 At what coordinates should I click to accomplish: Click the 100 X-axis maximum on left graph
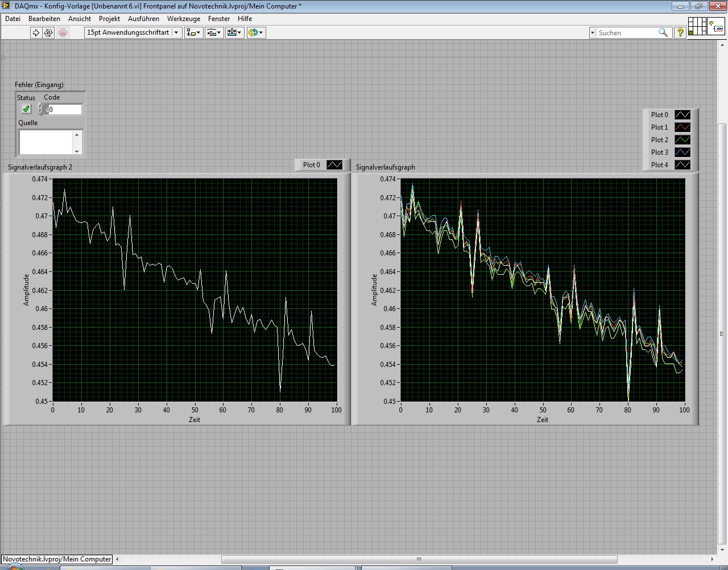[336, 410]
